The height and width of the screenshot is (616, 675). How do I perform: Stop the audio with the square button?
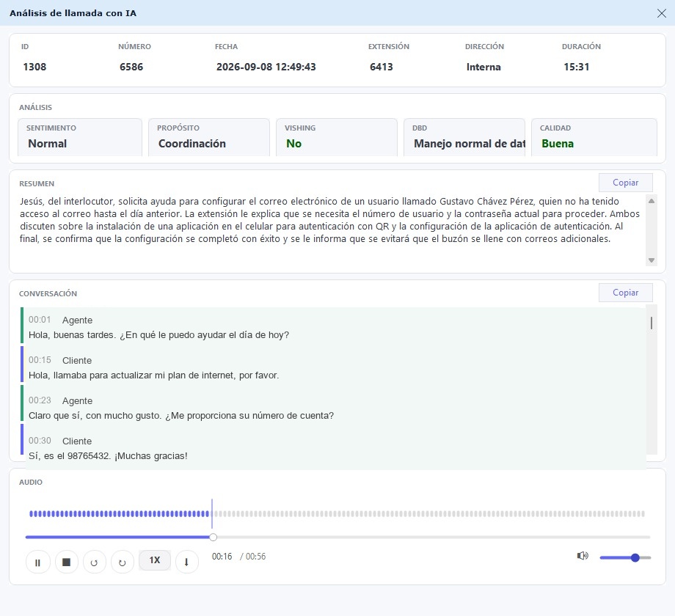66,562
